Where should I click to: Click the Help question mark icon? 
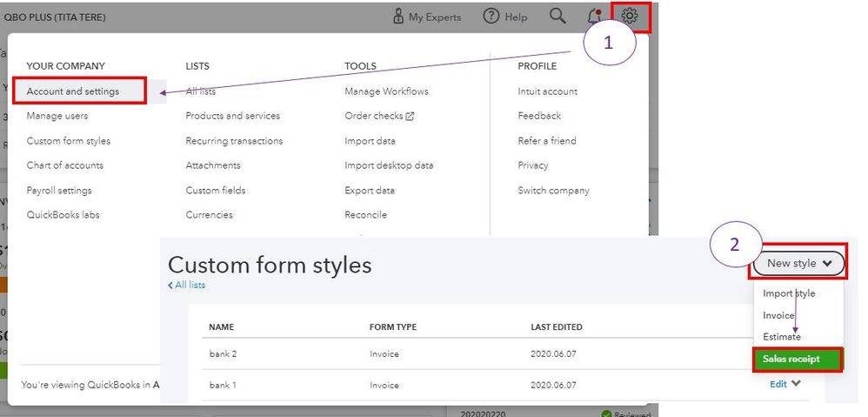492,17
